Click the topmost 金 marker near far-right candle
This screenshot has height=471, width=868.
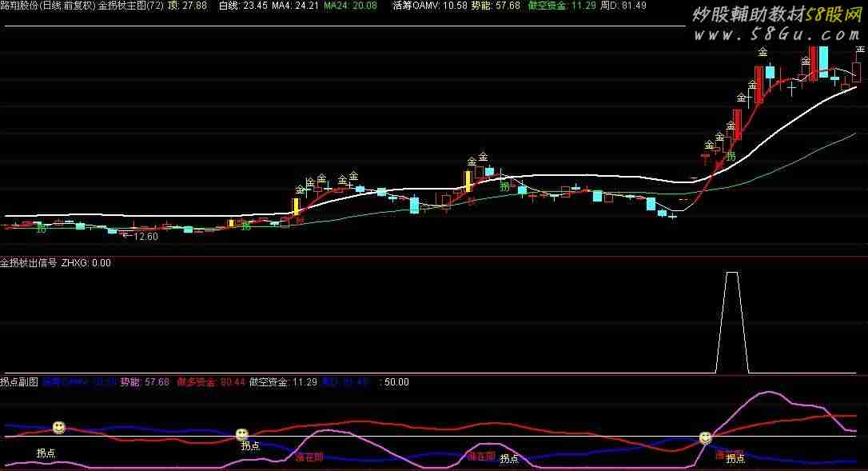click(861, 48)
